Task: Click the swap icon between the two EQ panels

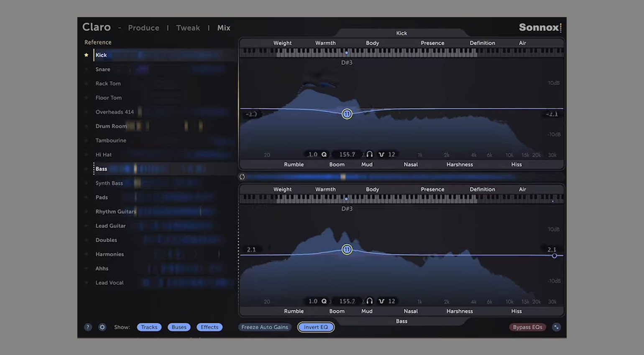Action: tap(242, 177)
